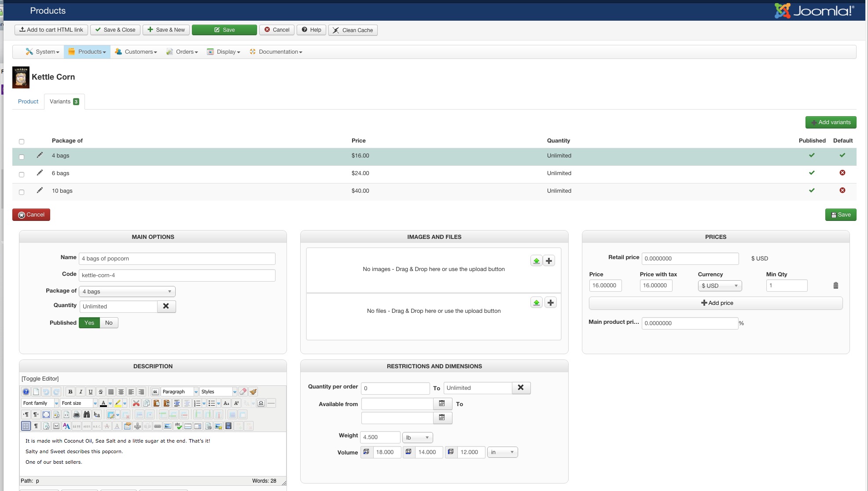Open calendar picker for Available from

pyautogui.click(x=442, y=403)
